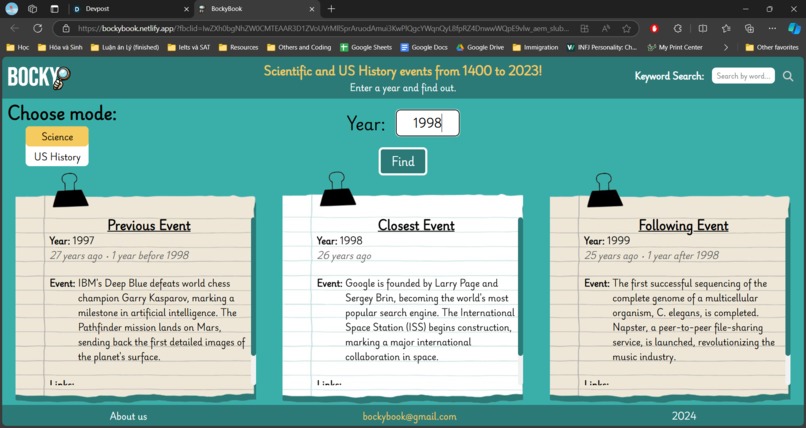This screenshot has width=806, height=428.
Task: Expand the Resources bookmarks folder
Action: pos(239,47)
